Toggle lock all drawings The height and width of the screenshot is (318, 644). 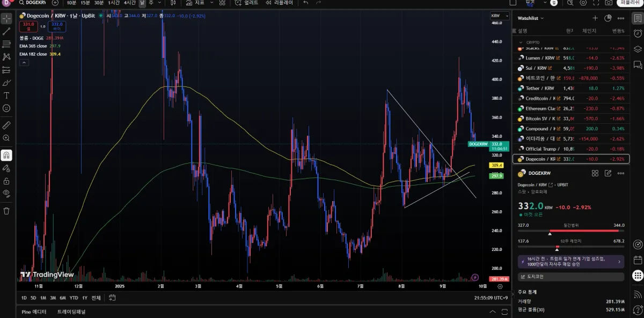click(x=6, y=181)
